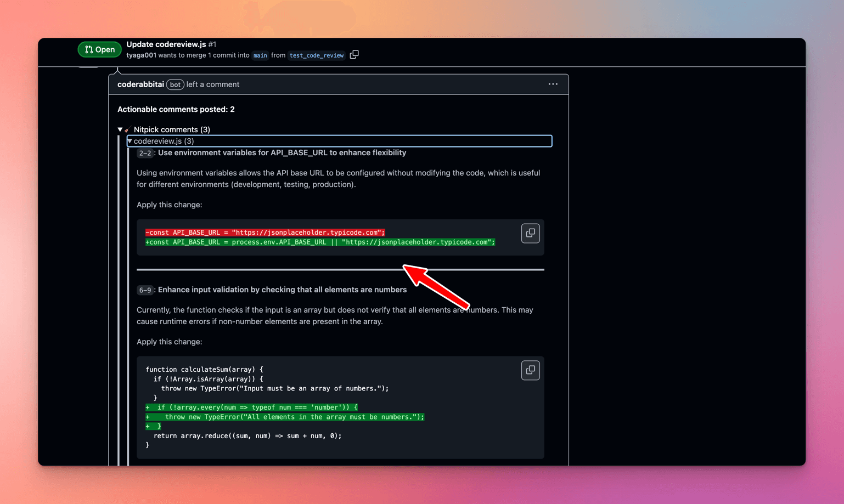Click the 6-9 line range label

click(145, 290)
